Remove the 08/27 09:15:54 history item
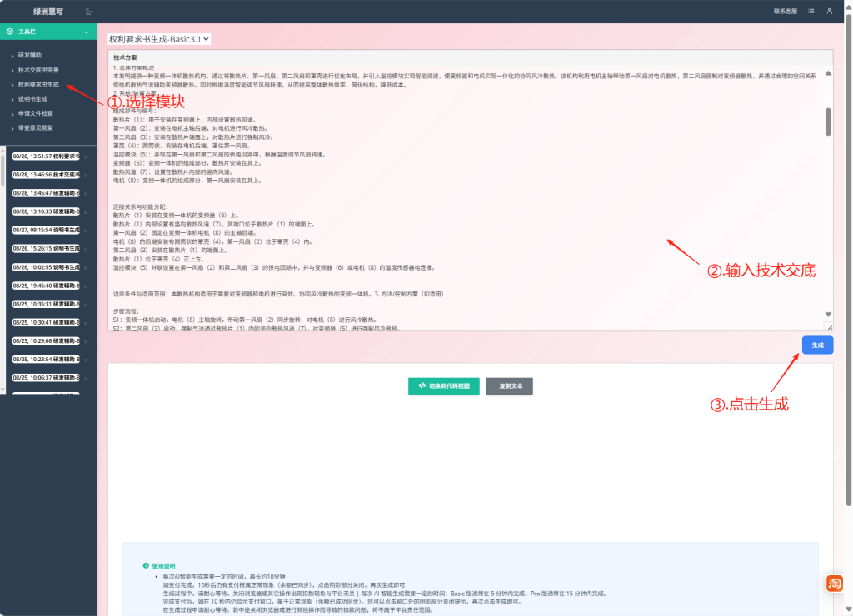853x616 pixels. pos(86,229)
